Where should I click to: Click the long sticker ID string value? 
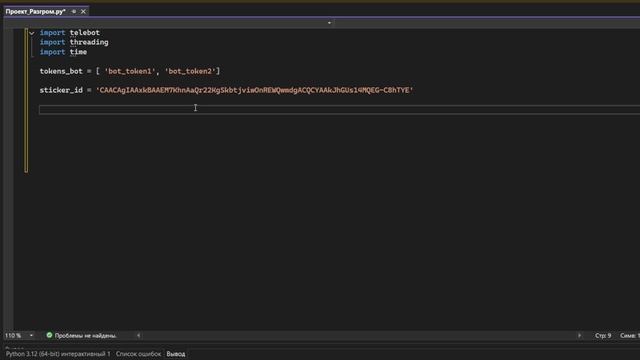(x=255, y=90)
